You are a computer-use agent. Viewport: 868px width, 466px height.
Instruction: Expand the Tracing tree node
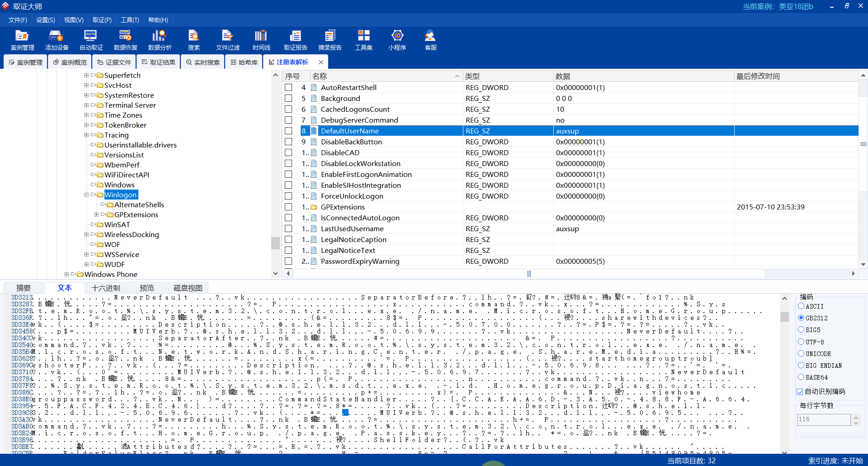click(x=86, y=135)
